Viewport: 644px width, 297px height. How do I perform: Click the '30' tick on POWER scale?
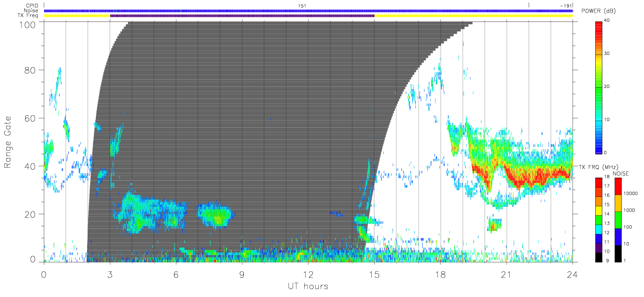coord(608,54)
